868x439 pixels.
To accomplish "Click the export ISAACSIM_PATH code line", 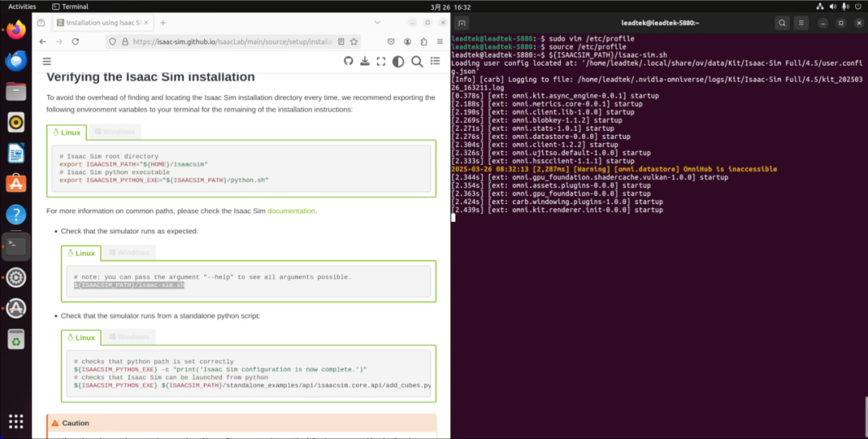I will tap(133, 164).
